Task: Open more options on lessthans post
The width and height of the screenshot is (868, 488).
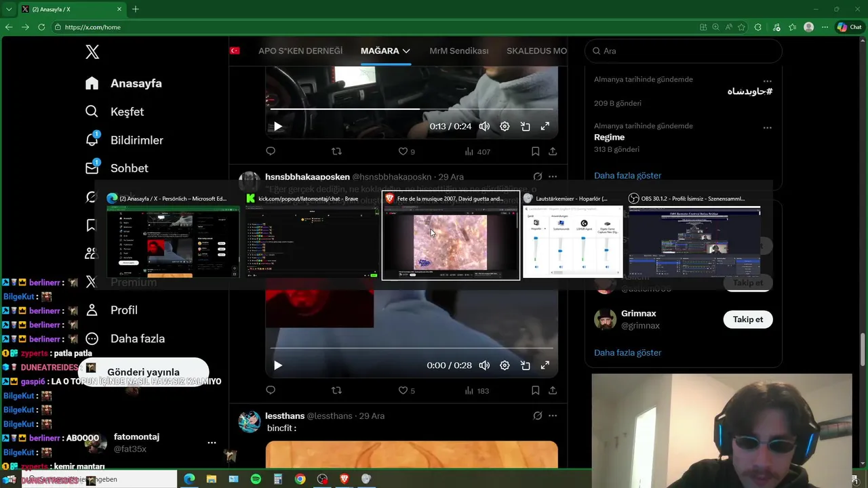Action: [x=553, y=415]
